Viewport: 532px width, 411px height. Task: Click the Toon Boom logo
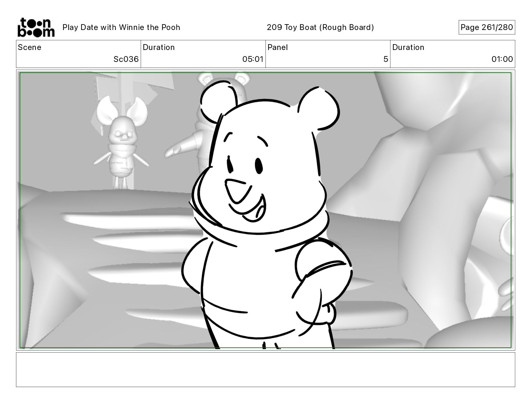pos(36,27)
